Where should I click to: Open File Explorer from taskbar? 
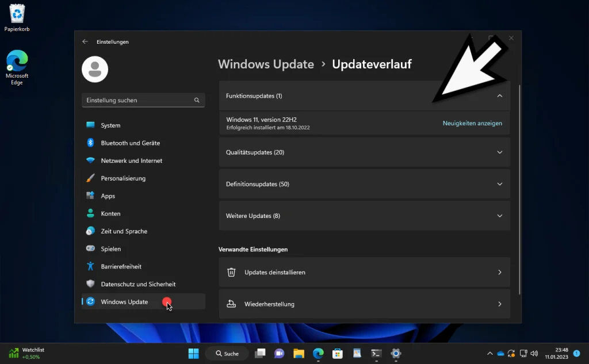[x=299, y=354]
